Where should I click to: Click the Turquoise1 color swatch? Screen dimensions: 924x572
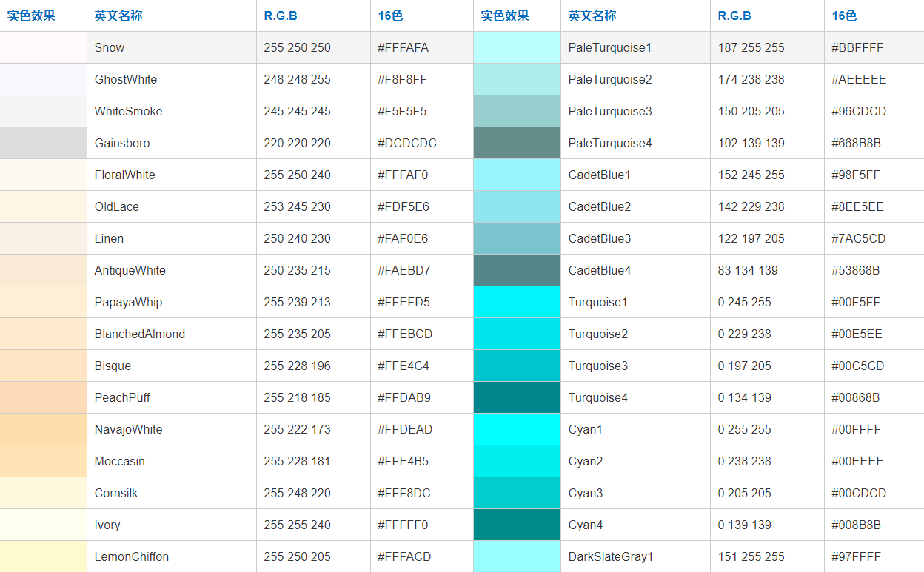pos(517,302)
